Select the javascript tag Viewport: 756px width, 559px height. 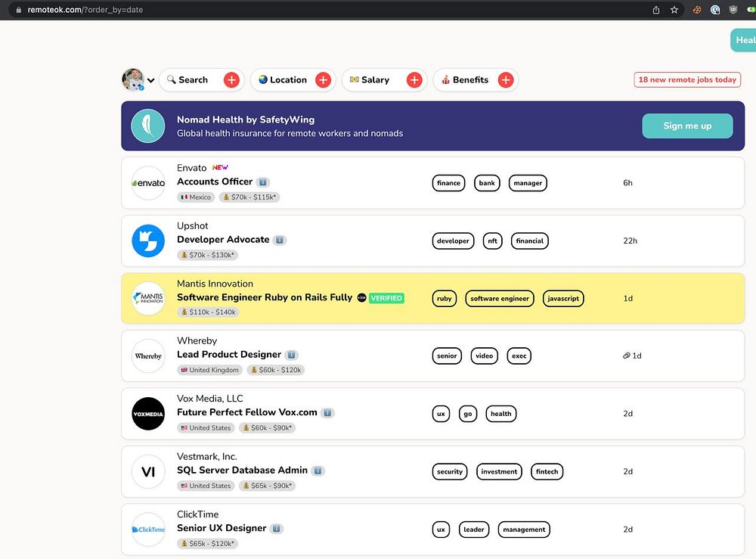click(563, 299)
